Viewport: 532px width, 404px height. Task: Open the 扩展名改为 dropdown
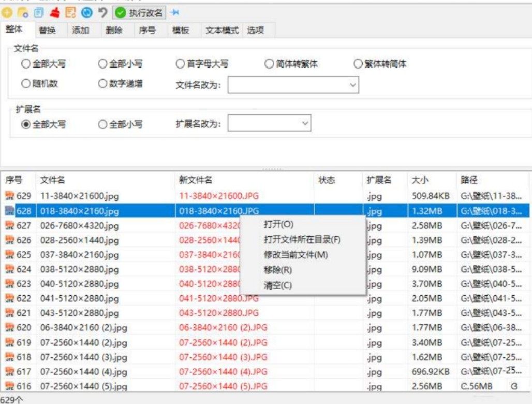[304, 124]
